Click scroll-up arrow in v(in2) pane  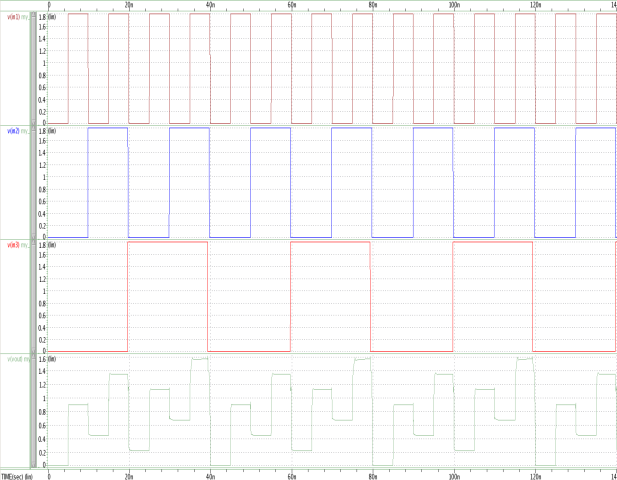coord(34,129)
